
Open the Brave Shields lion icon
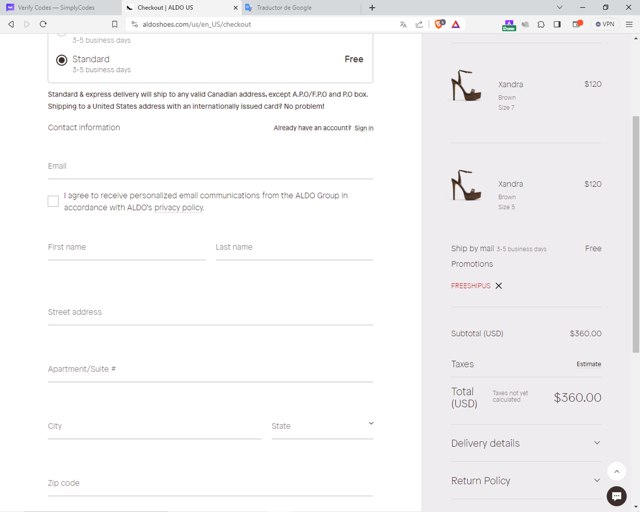(x=440, y=24)
